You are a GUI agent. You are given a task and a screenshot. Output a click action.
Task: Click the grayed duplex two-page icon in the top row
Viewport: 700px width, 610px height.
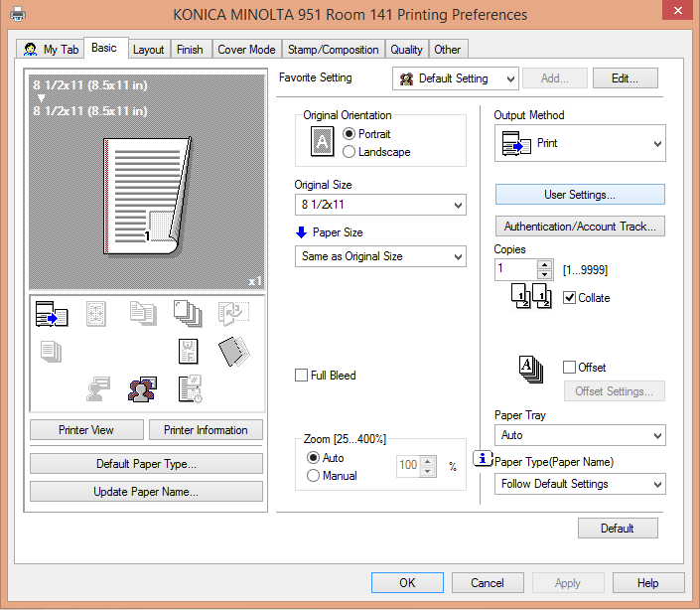point(143,313)
